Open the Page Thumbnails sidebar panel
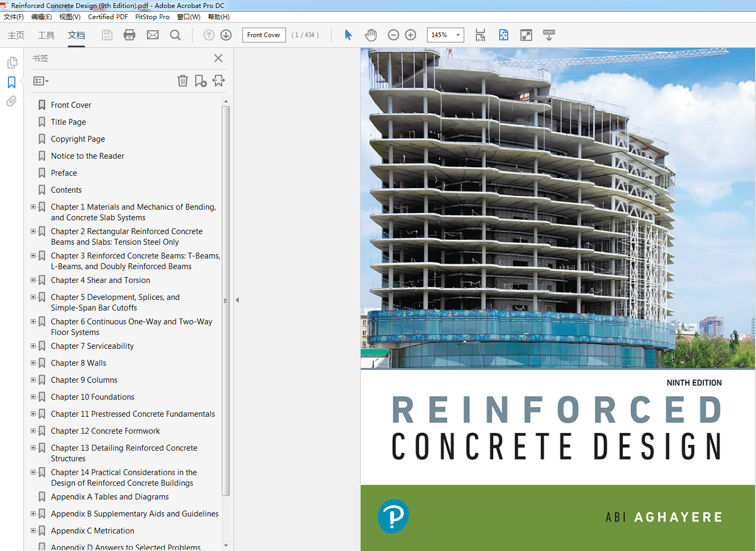The width and height of the screenshot is (756, 551). (x=12, y=63)
